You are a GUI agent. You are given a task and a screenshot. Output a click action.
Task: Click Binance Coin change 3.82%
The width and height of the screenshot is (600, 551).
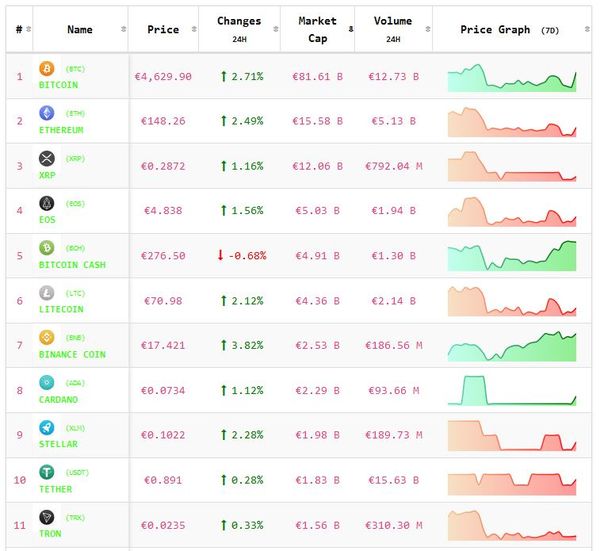[242, 346]
